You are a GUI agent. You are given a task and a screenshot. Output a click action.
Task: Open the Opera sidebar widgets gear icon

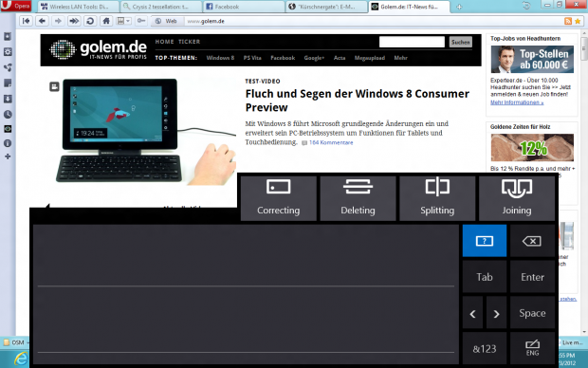pyautogui.click(x=8, y=52)
